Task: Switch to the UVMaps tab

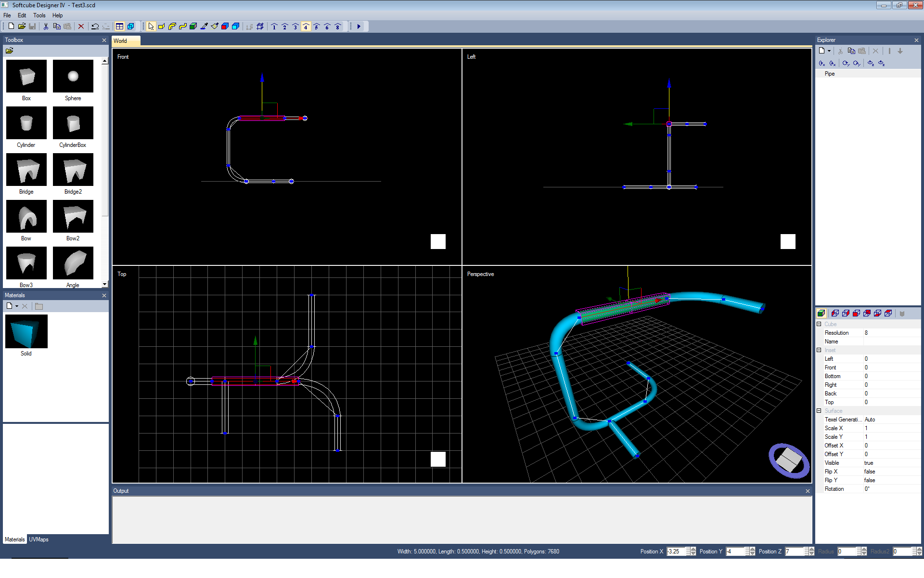Action: [x=38, y=539]
